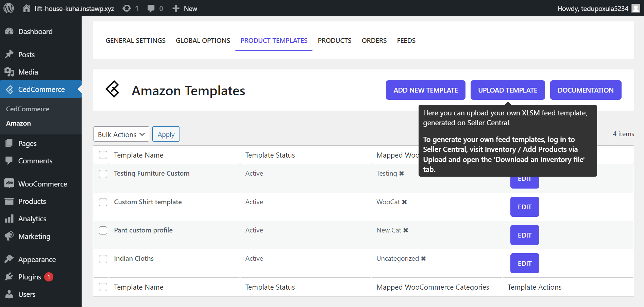
Task: Remove New Cat category mapping with X
Action: pyautogui.click(x=406, y=230)
